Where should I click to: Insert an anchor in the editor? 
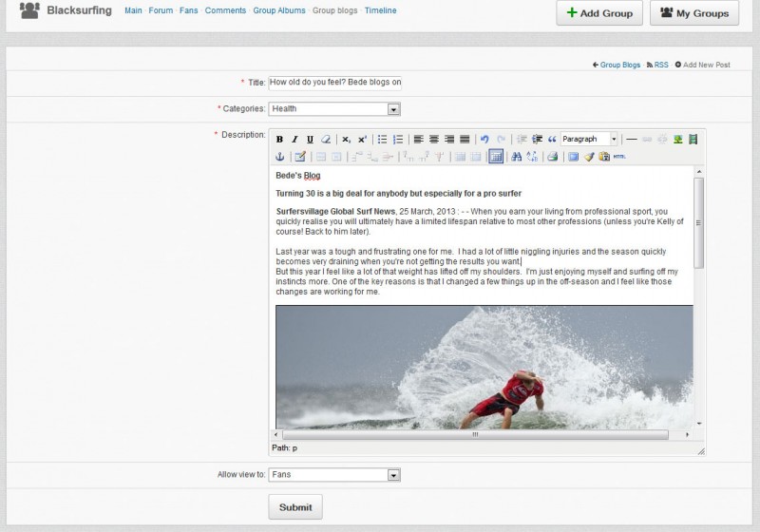[x=279, y=157]
